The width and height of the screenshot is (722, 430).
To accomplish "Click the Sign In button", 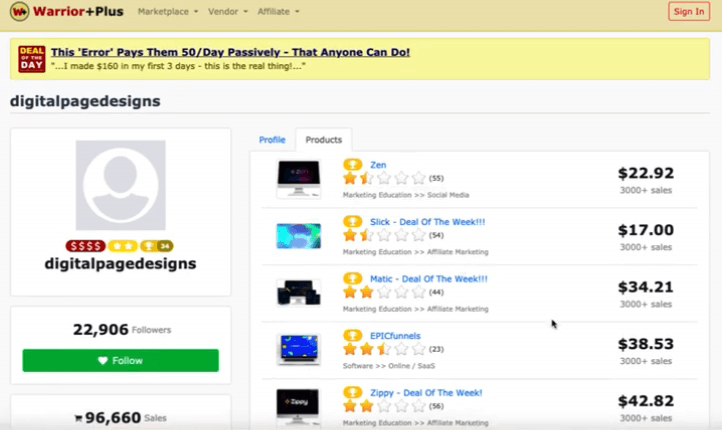I will click(x=689, y=12).
